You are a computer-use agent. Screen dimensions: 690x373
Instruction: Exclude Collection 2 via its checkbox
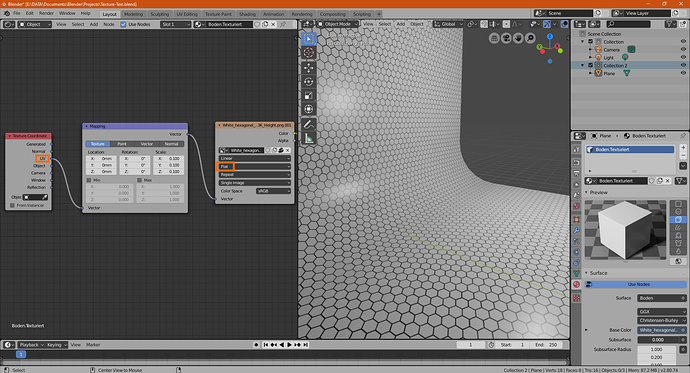[x=591, y=65]
